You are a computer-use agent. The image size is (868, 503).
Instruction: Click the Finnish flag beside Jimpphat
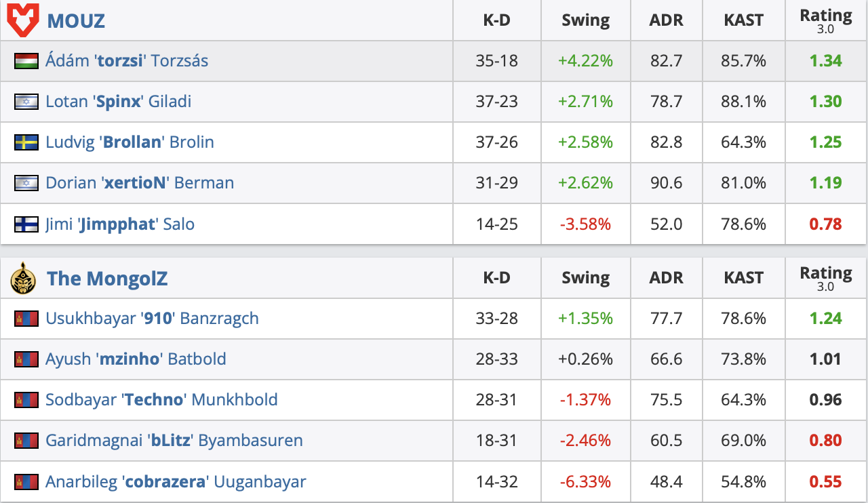coord(26,224)
